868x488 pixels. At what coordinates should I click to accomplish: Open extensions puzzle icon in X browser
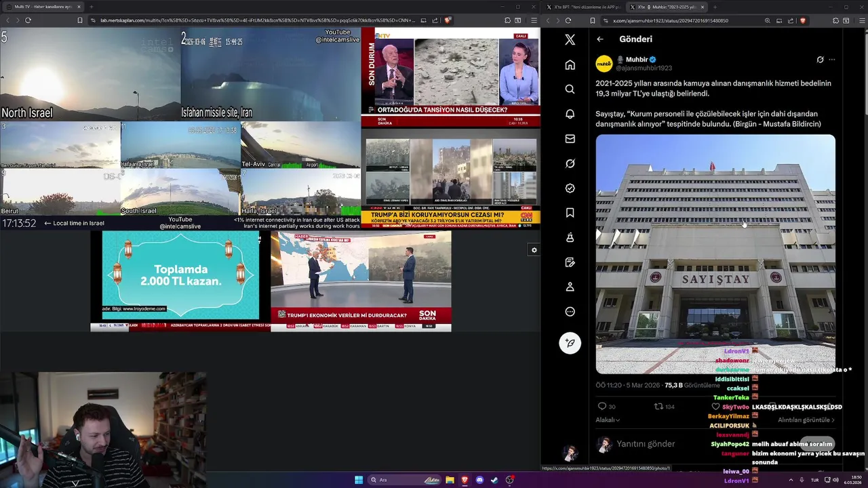(x=835, y=20)
